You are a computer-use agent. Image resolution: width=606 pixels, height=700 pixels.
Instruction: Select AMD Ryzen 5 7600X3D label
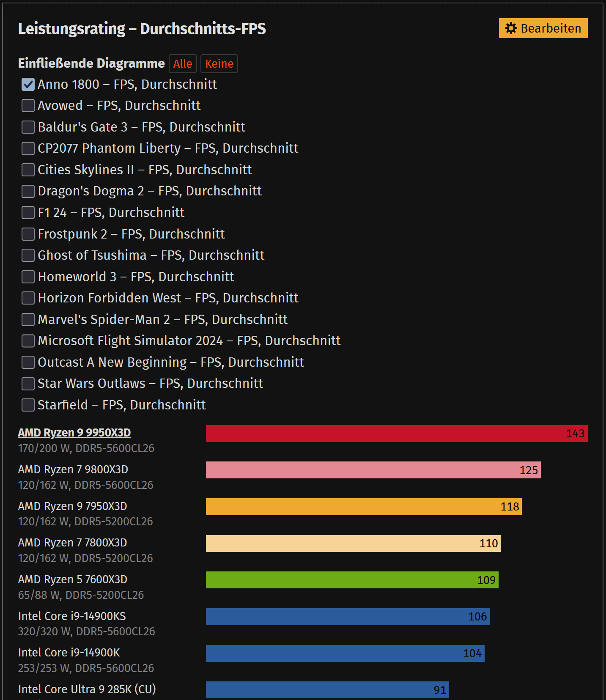pos(73,579)
